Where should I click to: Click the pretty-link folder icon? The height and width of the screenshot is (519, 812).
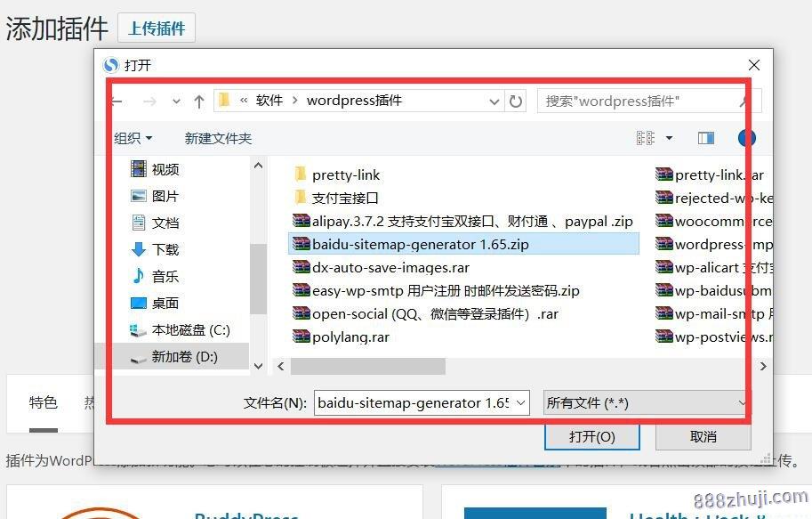[301, 174]
